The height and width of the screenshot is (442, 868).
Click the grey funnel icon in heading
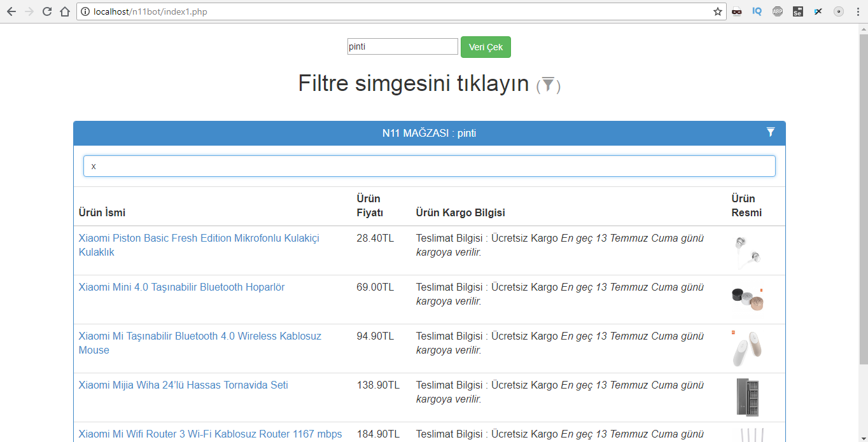coord(549,85)
